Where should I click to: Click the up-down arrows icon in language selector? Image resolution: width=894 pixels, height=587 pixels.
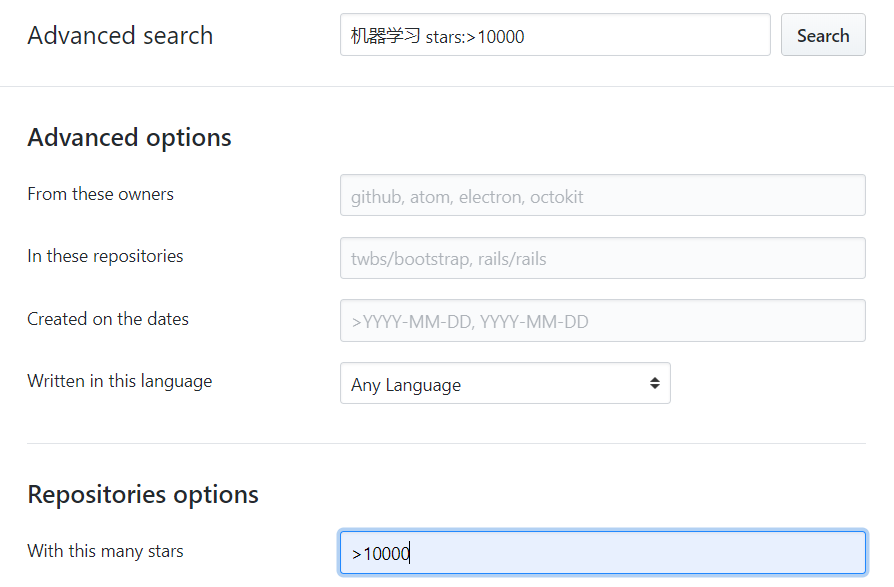click(655, 384)
